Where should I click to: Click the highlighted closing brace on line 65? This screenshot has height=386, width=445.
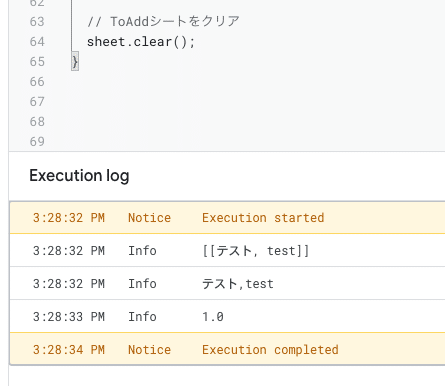click(75, 61)
